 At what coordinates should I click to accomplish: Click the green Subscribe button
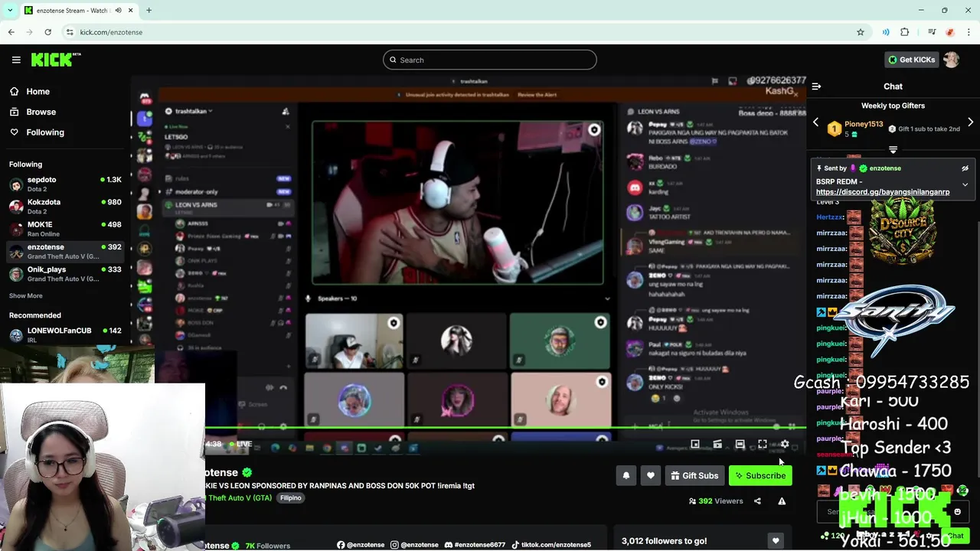tap(760, 476)
